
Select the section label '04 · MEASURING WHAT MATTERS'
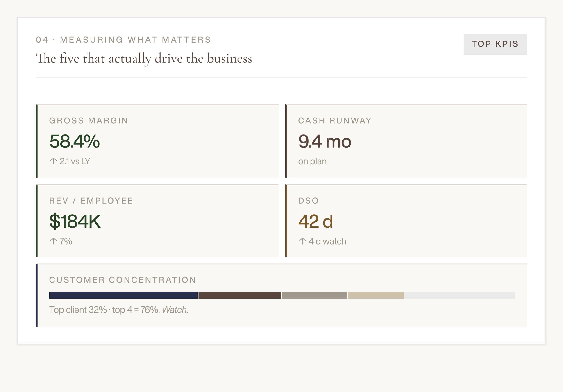click(x=123, y=40)
